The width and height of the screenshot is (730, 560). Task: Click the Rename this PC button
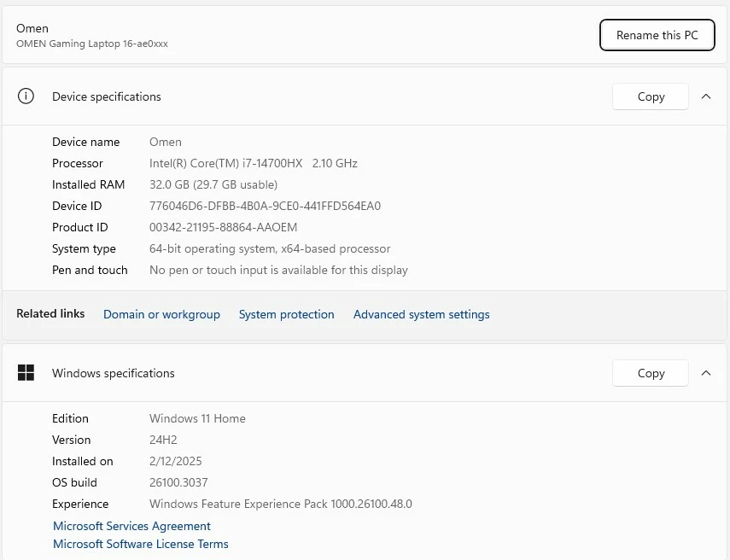(657, 35)
